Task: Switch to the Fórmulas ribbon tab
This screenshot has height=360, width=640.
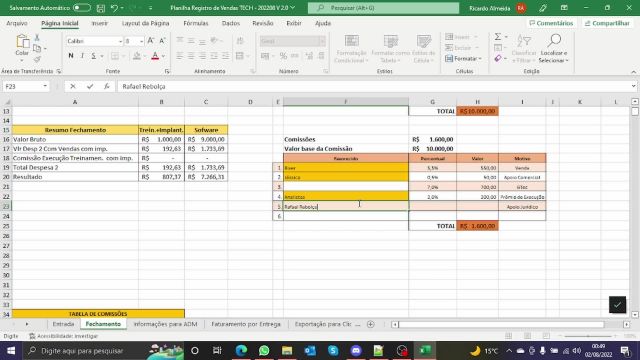Action: click(x=196, y=23)
